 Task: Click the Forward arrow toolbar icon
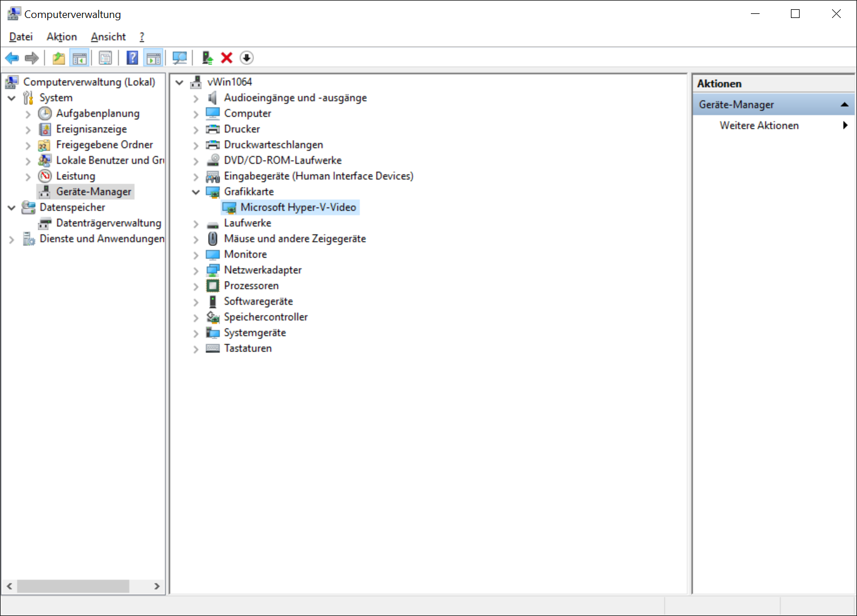pyautogui.click(x=32, y=58)
